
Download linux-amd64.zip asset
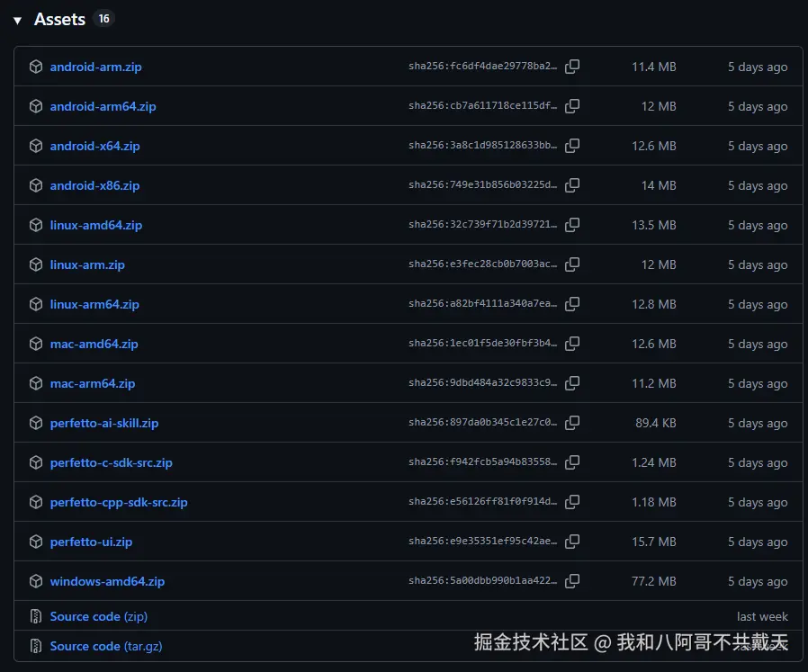(96, 225)
